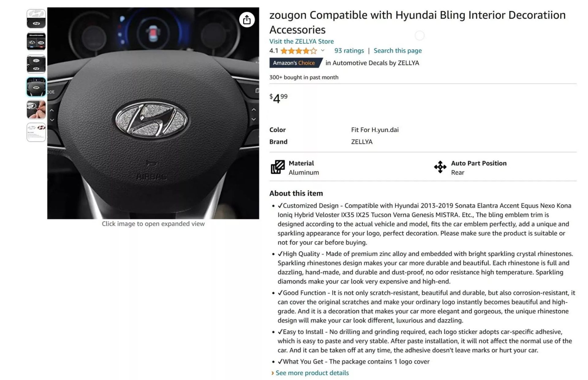This screenshot has height=380, width=588.
Task: Click the Amazon's Choice badge
Action: coord(296,63)
